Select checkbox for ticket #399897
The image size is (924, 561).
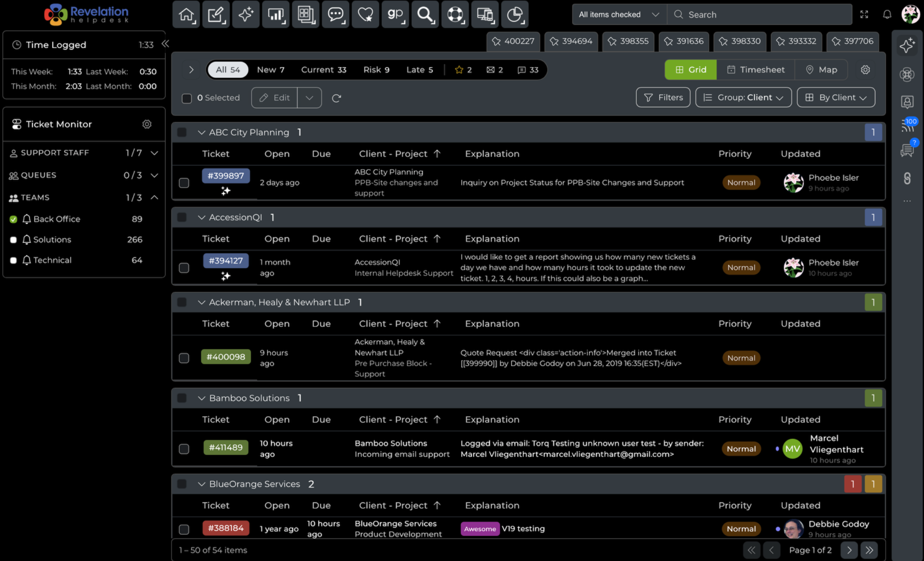[x=184, y=183]
